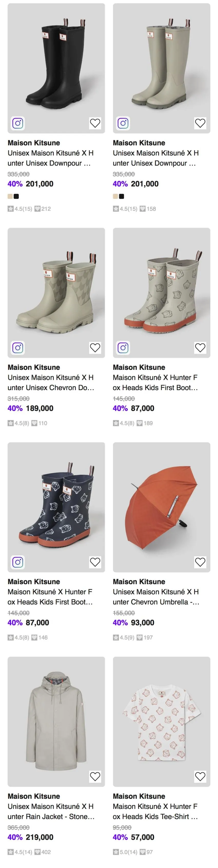Select black color swatch under first boots

16,196
